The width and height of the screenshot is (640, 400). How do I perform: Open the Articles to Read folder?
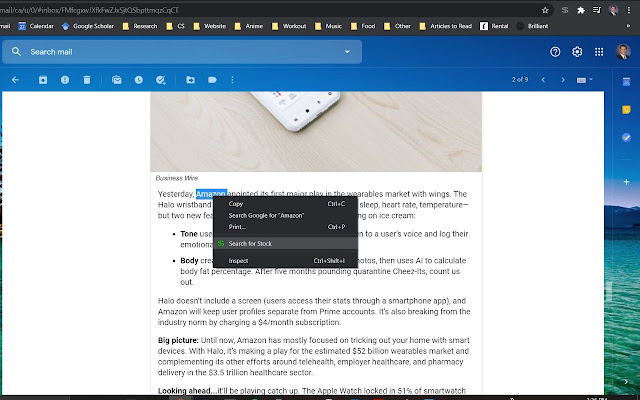click(x=445, y=26)
